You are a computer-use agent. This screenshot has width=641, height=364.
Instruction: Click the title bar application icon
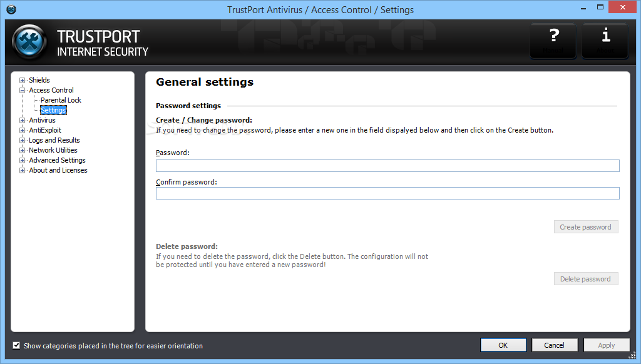tap(11, 9)
